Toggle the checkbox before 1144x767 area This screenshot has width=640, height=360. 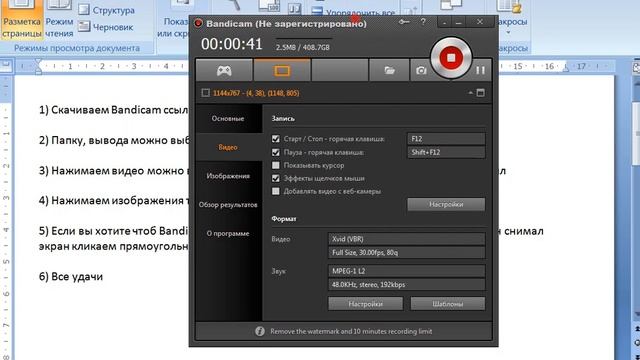(x=205, y=93)
